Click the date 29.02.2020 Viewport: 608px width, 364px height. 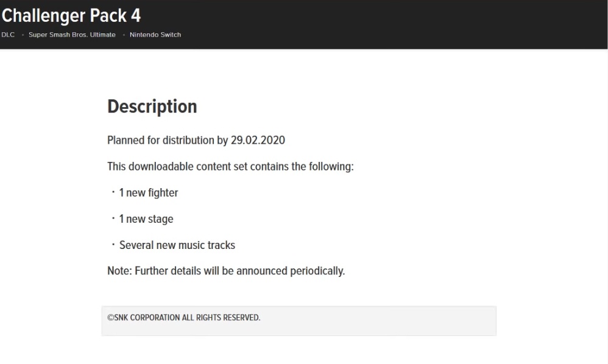(x=258, y=141)
